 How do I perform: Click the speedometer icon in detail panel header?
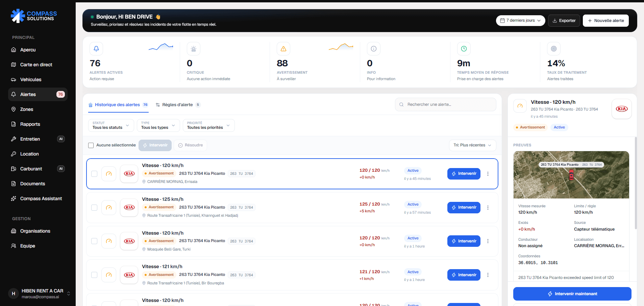tap(520, 106)
